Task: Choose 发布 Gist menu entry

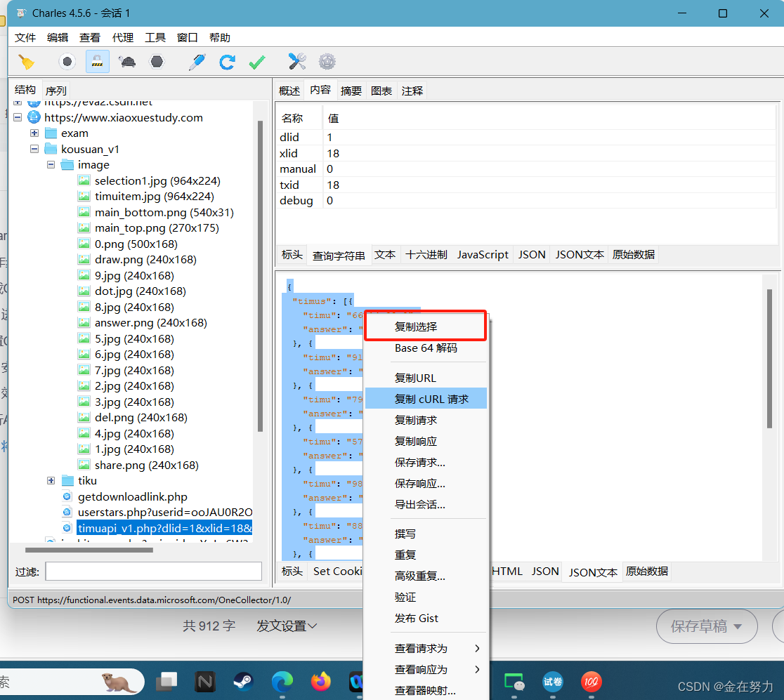Action: [426, 618]
